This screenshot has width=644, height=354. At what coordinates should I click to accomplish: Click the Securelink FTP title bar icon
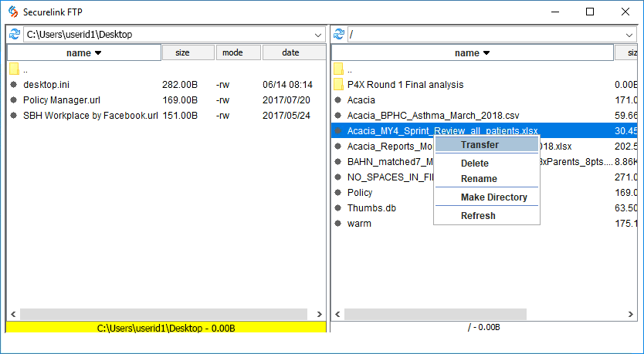[12, 12]
